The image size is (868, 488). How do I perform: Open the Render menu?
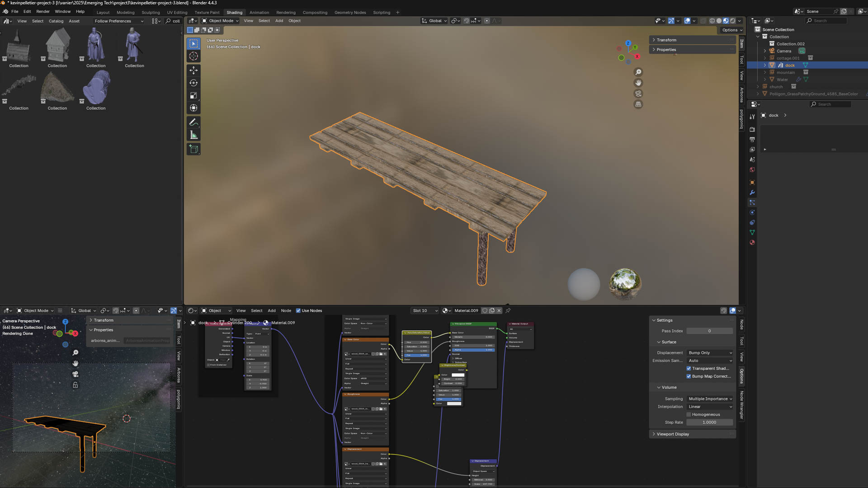pyautogui.click(x=43, y=11)
